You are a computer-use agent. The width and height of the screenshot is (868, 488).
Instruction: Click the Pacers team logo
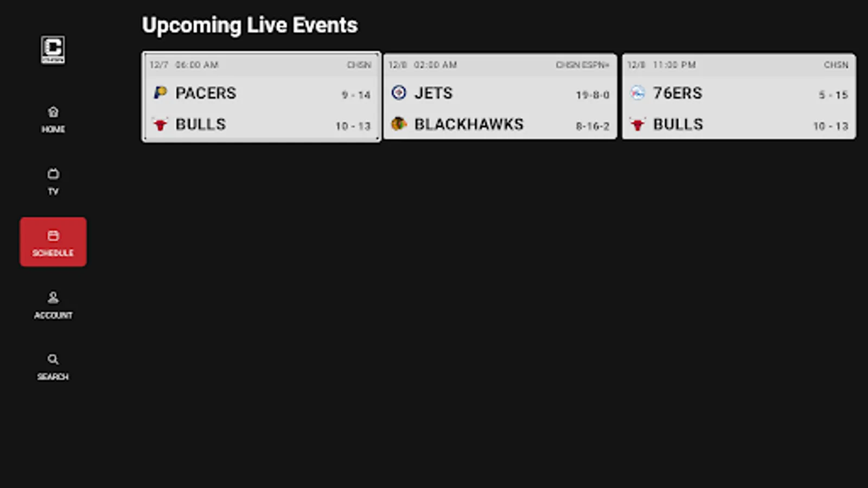[x=160, y=93]
